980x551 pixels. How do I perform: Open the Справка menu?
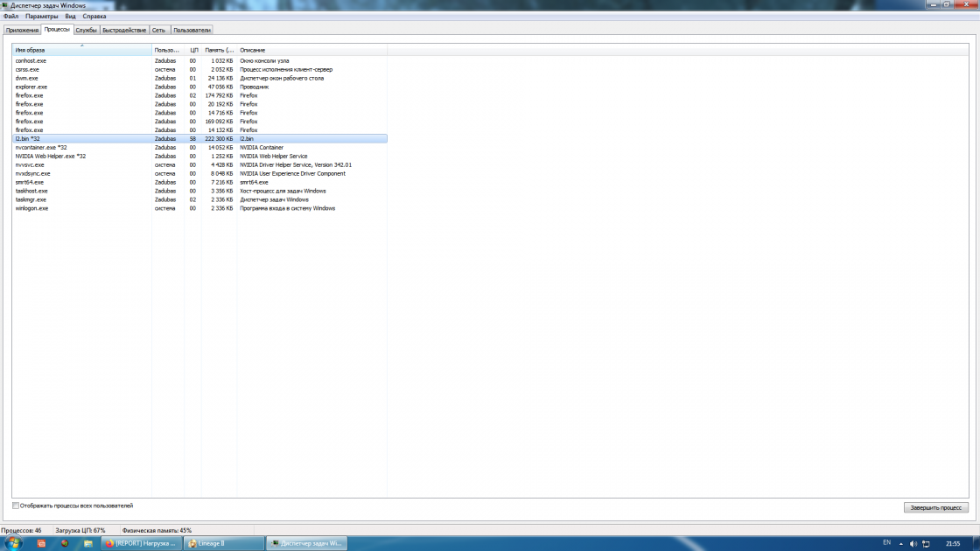tap(94, 16)
